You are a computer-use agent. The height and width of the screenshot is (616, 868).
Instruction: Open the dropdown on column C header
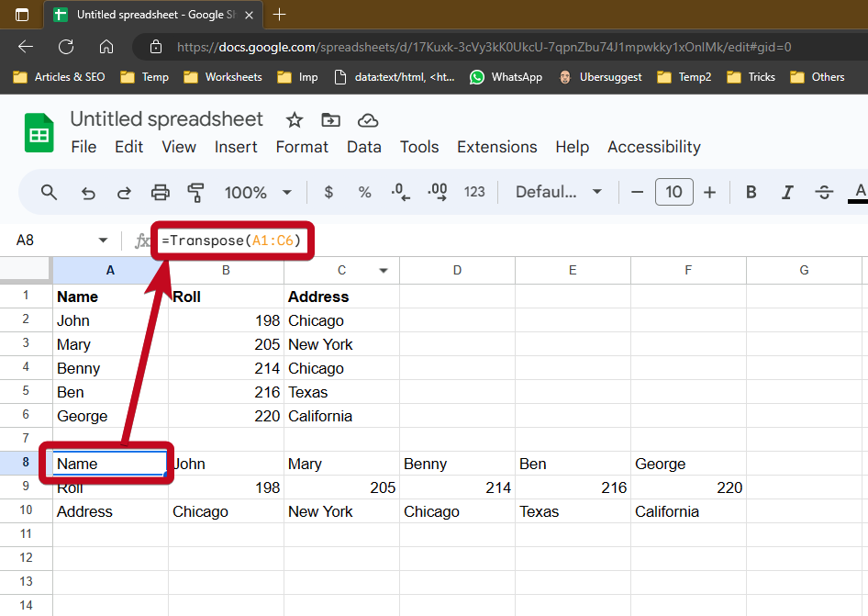(x=384, y=270)
